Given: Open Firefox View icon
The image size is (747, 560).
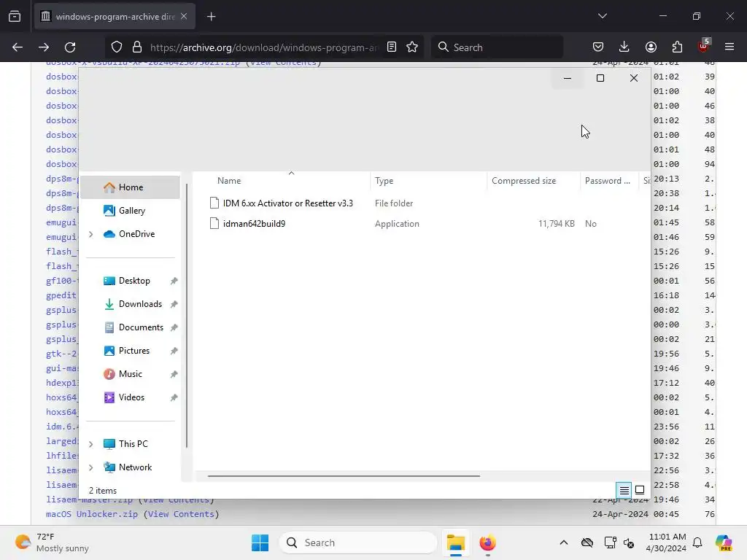Looking at the screenshot, I should click(x=15, y=17).
